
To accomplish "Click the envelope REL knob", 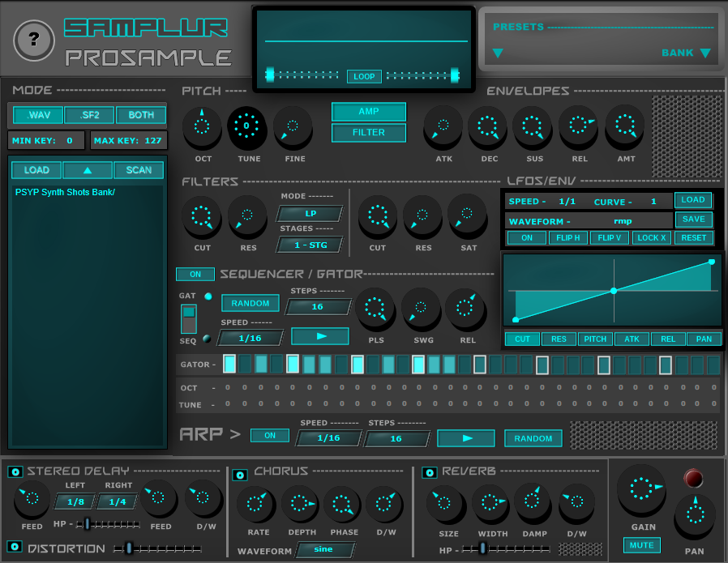I will [579, 126].
